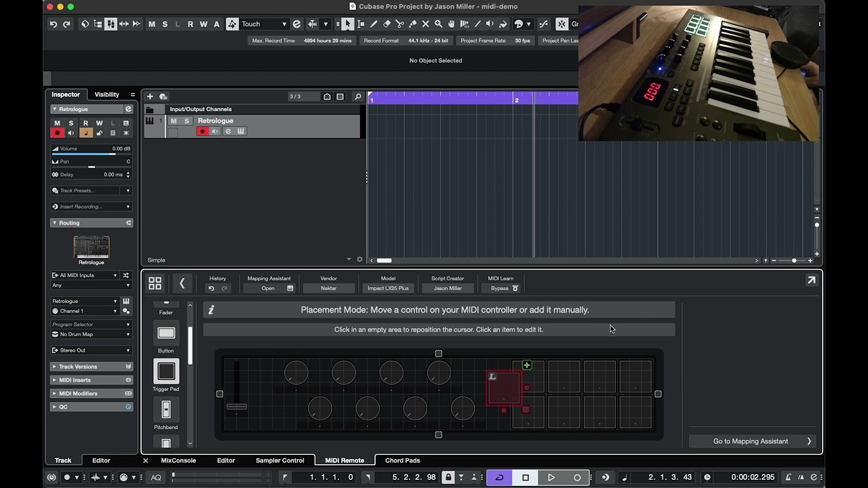Click the Add Track plus icon
The height and width of the screenshot is (488, 868).
click(x=150, y=96)
